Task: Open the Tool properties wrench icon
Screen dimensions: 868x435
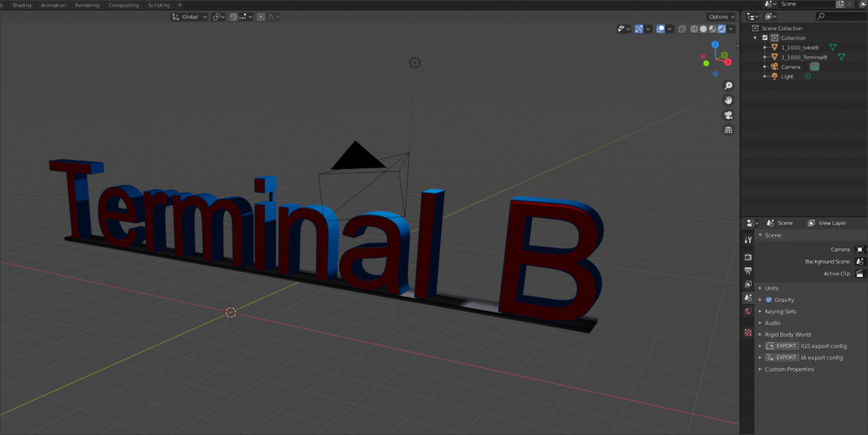Action: (748, 240)
